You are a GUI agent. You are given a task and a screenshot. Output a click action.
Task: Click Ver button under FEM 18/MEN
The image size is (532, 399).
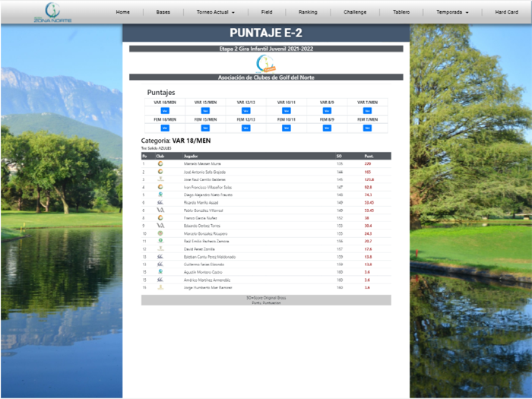tap(165, 128)
